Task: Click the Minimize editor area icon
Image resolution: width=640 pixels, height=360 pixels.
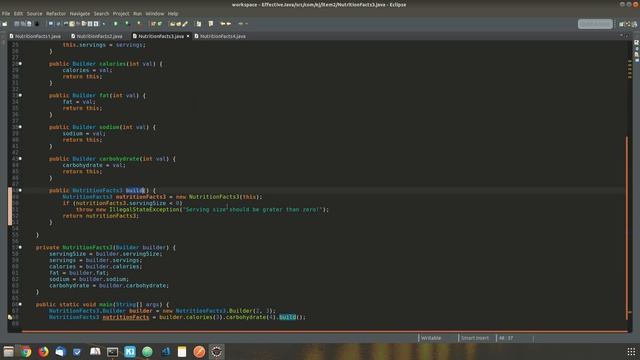Action: click(x=621, y=36)
